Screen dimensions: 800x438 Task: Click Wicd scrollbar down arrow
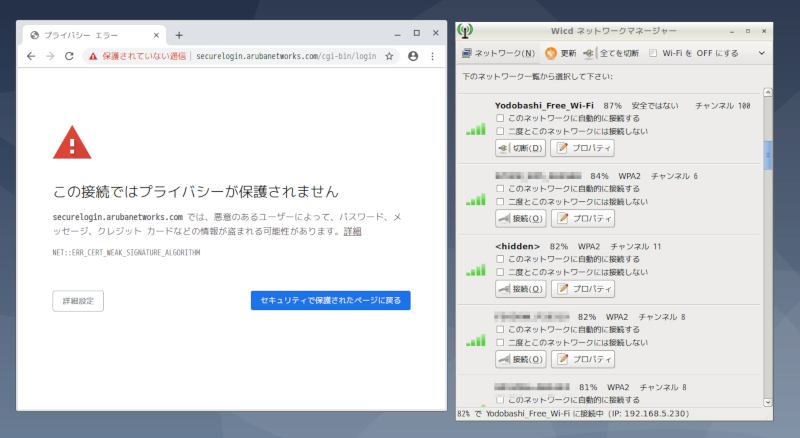pyautogui.click(x=768, y=402)
